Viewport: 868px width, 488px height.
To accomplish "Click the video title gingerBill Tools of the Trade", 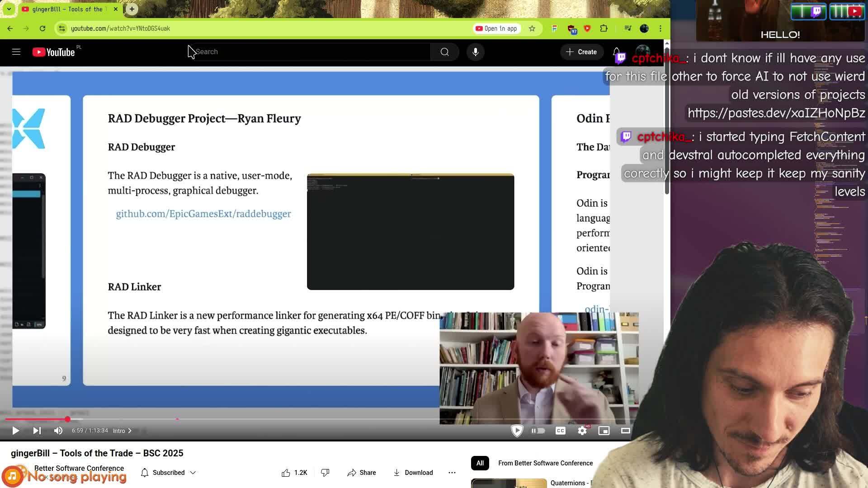I will [x=97, y=453].
